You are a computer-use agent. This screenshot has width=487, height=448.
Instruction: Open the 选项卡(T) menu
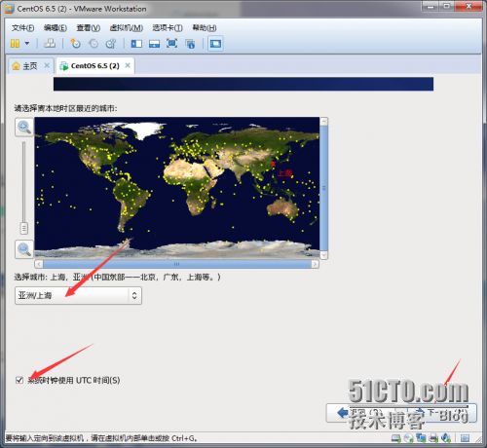coord(168,28)
